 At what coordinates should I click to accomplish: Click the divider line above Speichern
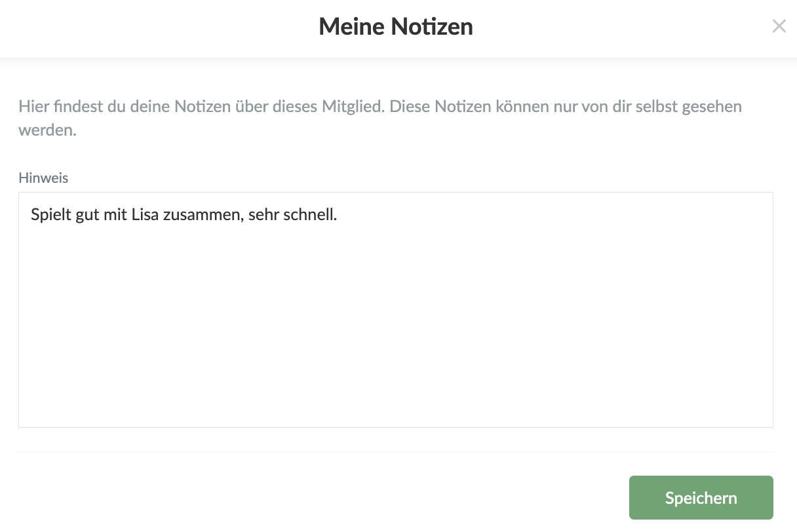coord(395,451)
